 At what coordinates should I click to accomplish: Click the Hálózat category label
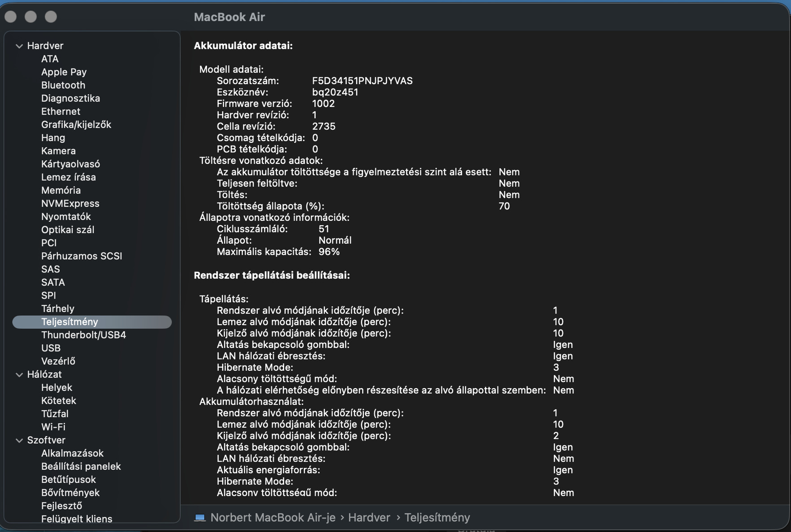(x=44, y=374)
